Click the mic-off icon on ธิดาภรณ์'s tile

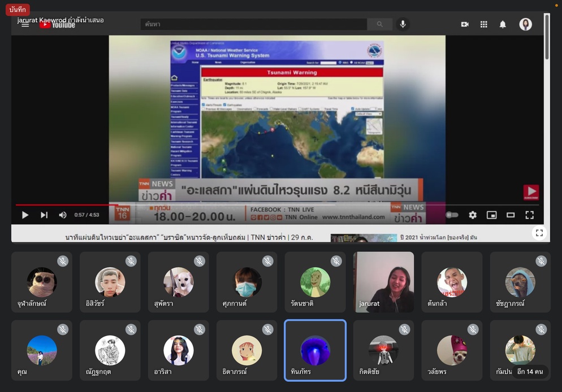[x=268, y=329]
